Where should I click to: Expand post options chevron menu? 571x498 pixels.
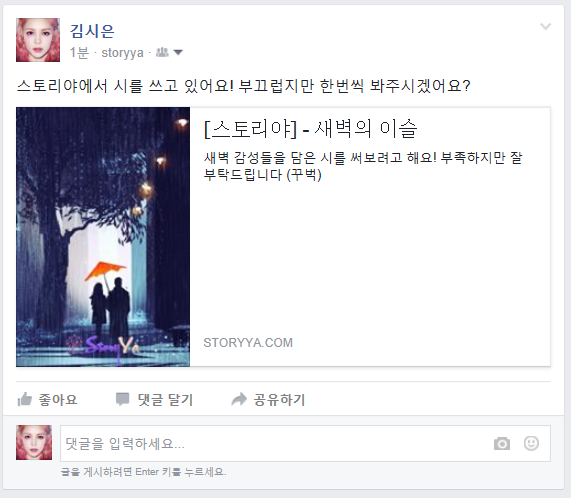click(545, 26)
